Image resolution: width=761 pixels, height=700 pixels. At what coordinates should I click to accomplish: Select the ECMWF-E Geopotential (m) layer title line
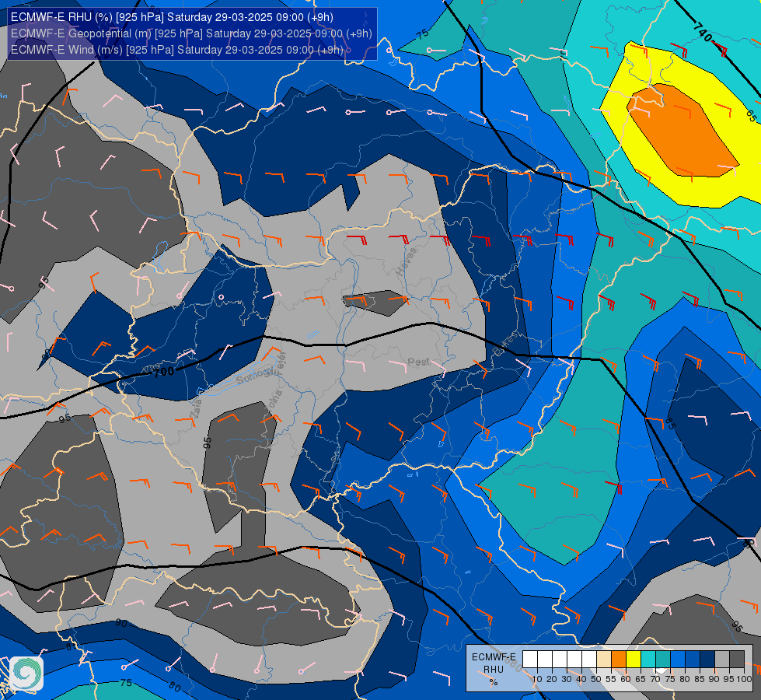click(x=191, y=33)
